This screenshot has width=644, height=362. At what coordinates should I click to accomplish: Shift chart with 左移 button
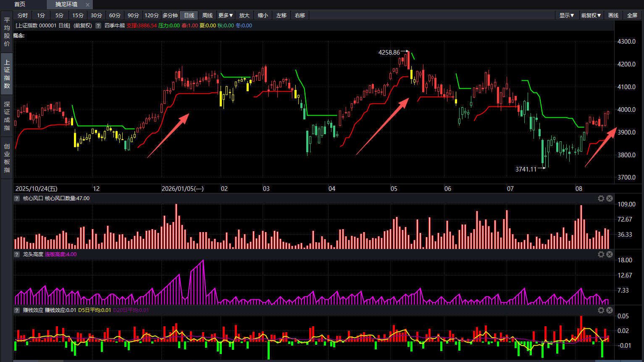281,15
